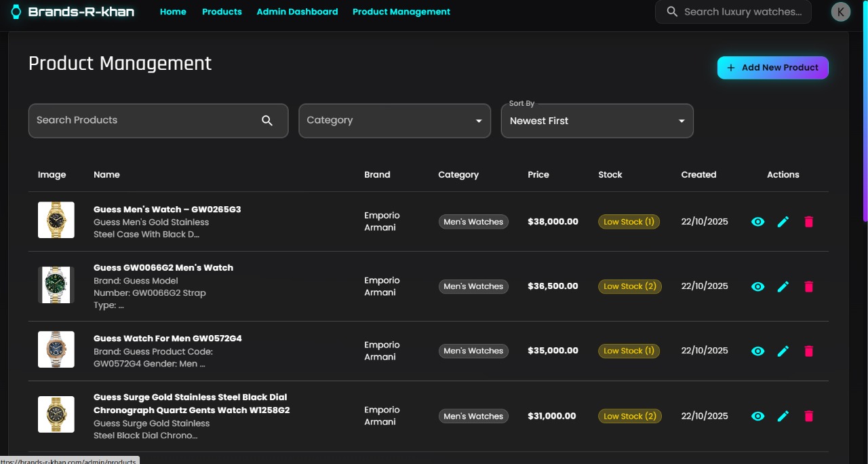Click the Guess GW0066G2 green watch thumbnail
Image resolution: width=868 pixels, height=464 pixels.
[56, 285]
